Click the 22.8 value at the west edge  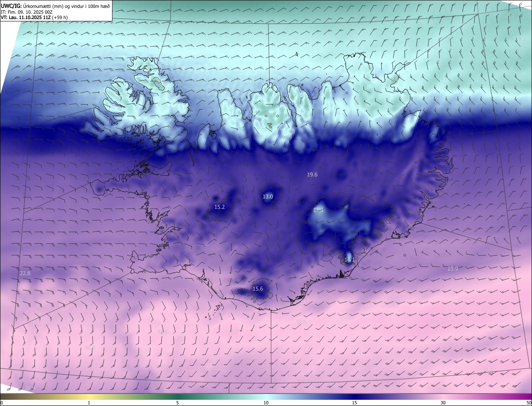pos(25,273)
